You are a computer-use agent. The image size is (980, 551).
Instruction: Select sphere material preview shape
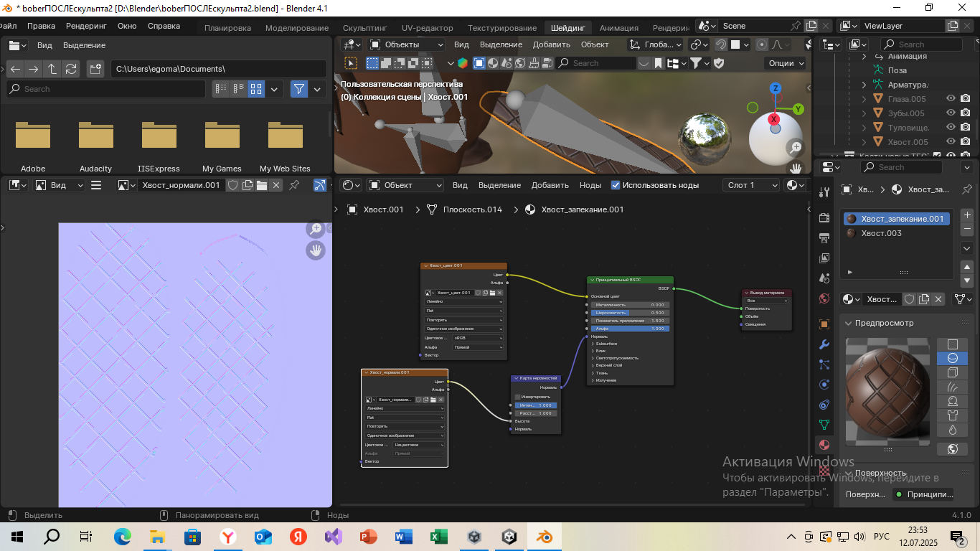[953, 358]
